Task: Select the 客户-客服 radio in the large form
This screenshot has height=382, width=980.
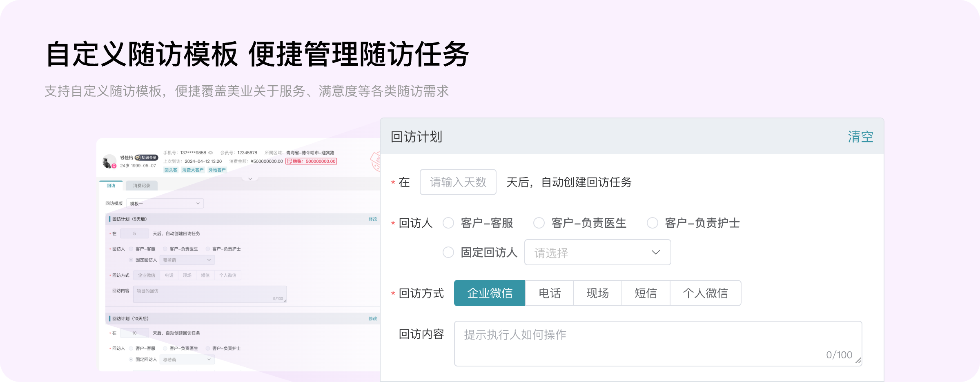Action: [x=448, y=223]
